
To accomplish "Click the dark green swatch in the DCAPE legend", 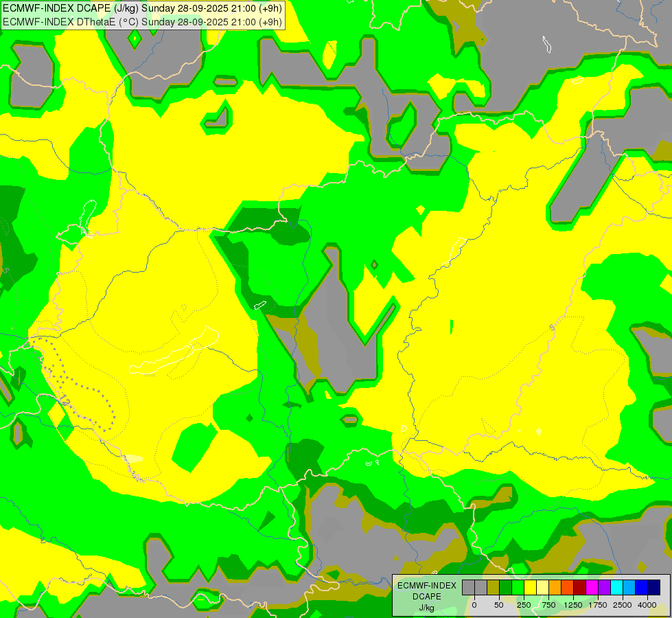I will pyautogui.click(x=506, y=588).
